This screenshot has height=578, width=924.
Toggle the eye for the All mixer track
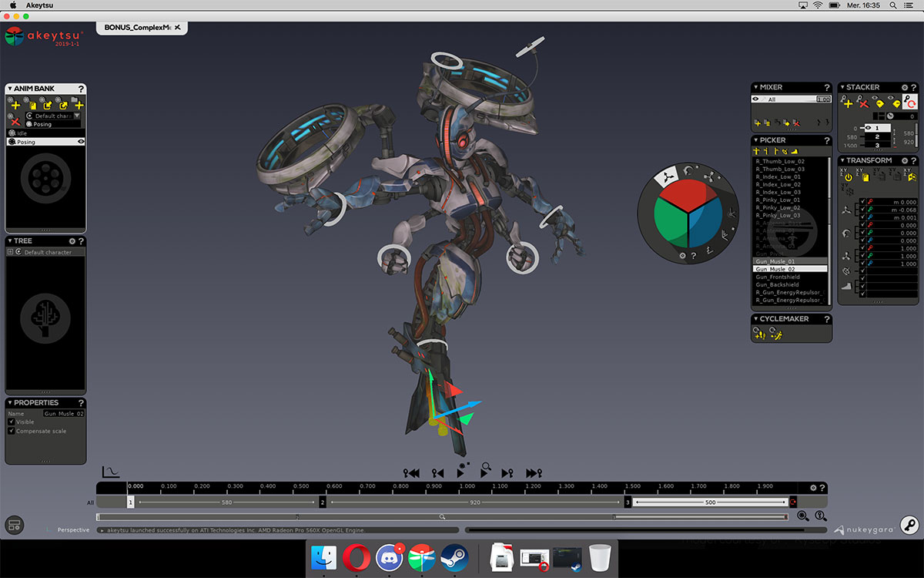click(x=756, y=99)
